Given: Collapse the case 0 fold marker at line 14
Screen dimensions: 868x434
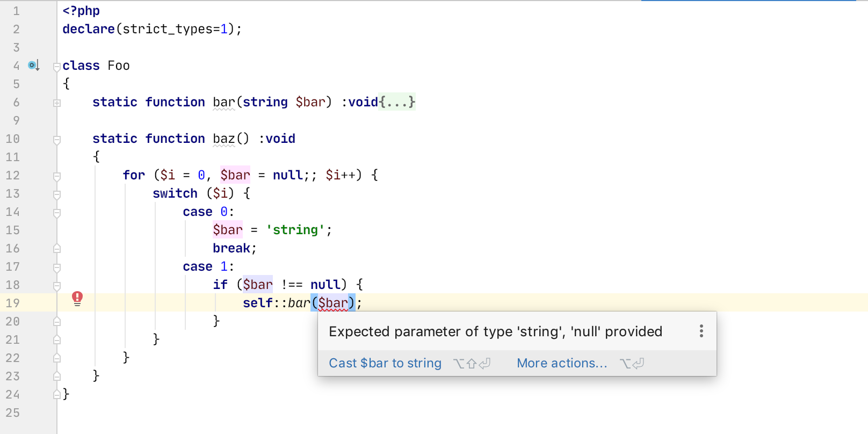Looking at the screenshot, I should point(57,213).
